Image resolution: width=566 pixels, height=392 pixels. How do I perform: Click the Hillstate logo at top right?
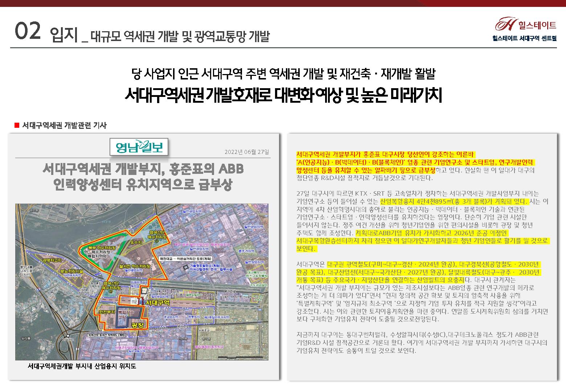coord(526,25)
